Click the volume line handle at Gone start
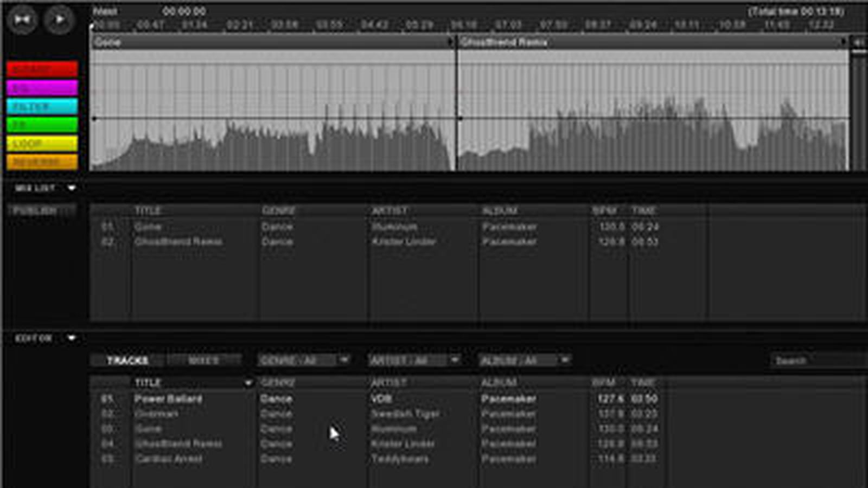 94,118
